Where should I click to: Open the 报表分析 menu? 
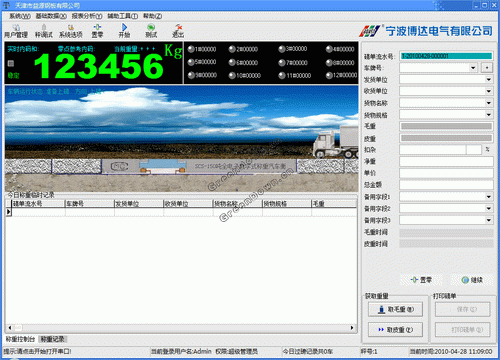pyautogui.click(x=87, y=16)
